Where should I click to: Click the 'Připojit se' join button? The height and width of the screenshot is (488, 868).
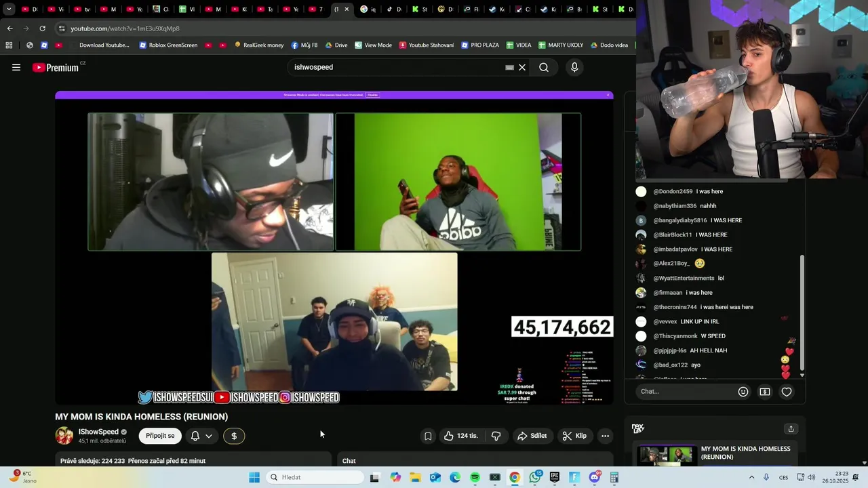(x=160, y=436)
